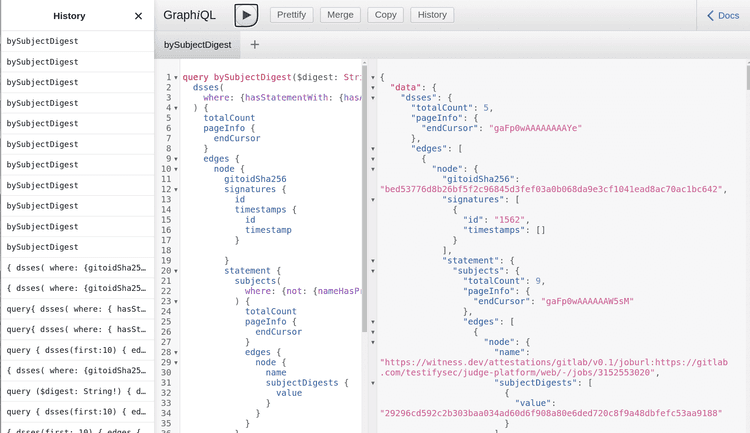Click result totalCount value 5
750x433 pixels.
tap(486, 108)
